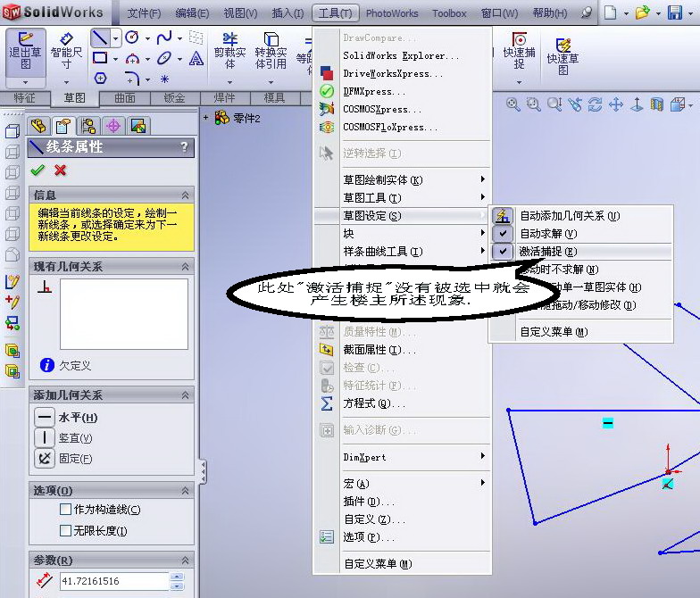
Task: Open the PropertyManager tab icon
Action: (63, 127)
